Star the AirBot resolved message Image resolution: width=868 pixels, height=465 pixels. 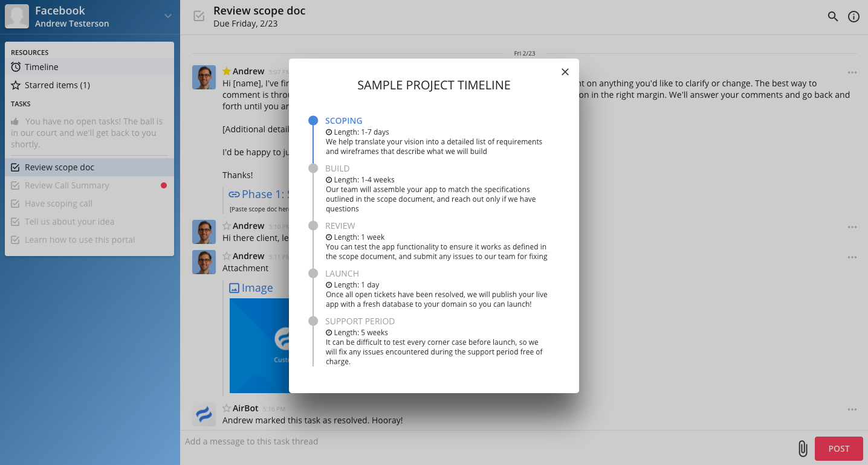pos(227,408)
